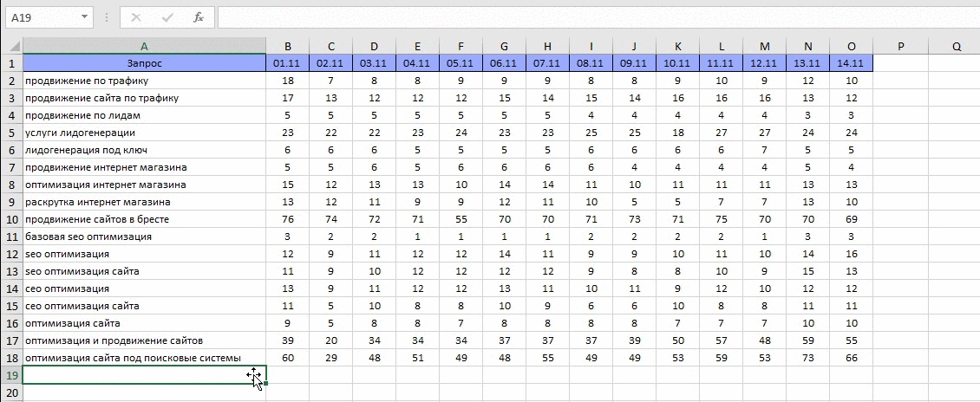Select column H header
Viewport: 980px width, 402px height.
pyautogui.click(x=547, y=46)
